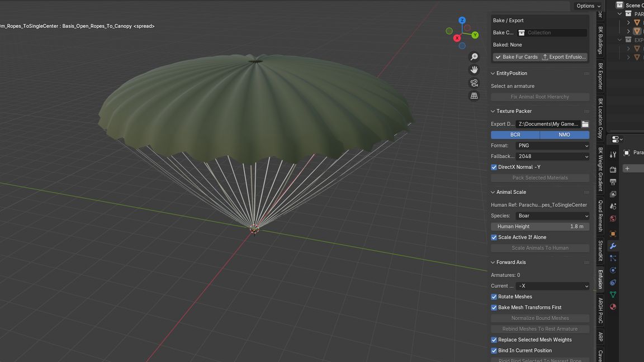Open the Format PNG dropdown
Viewport: 644px width, 362px height.
click(x=552, y=146)
